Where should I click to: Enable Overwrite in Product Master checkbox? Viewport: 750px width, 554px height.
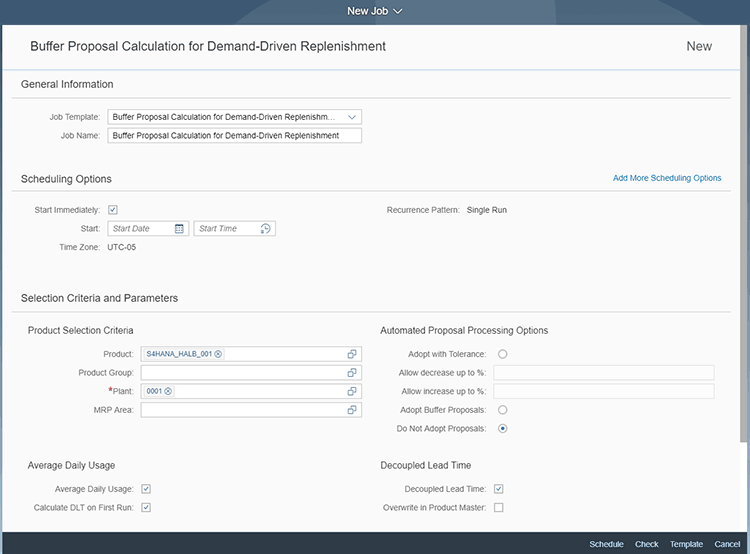pos(498,508)
